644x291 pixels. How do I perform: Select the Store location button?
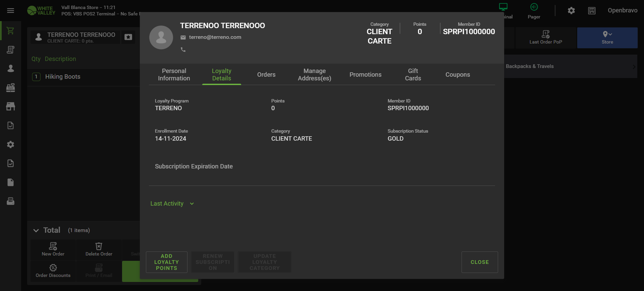pyautogui.click(x=607, y=38)
